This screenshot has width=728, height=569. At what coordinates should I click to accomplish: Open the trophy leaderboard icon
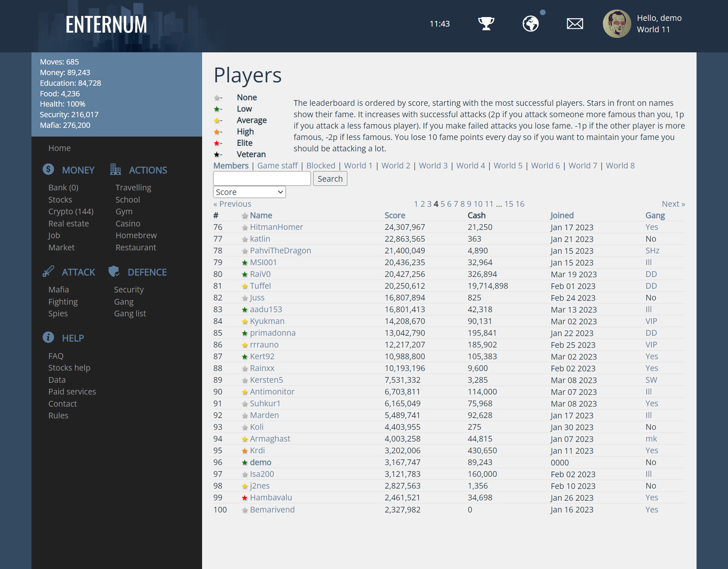(x=486, y=24)
